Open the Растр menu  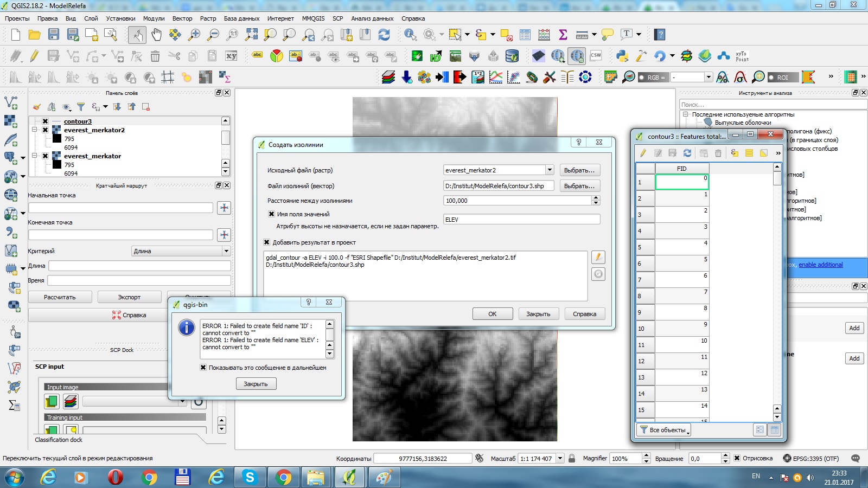click(208, 18)
